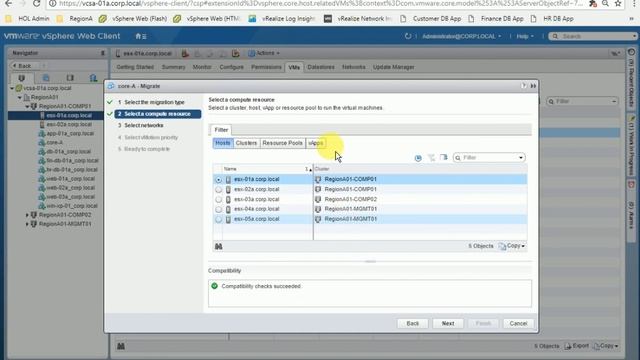
Task: Show vApps in the compute resource filter
Action: point(316,143)
